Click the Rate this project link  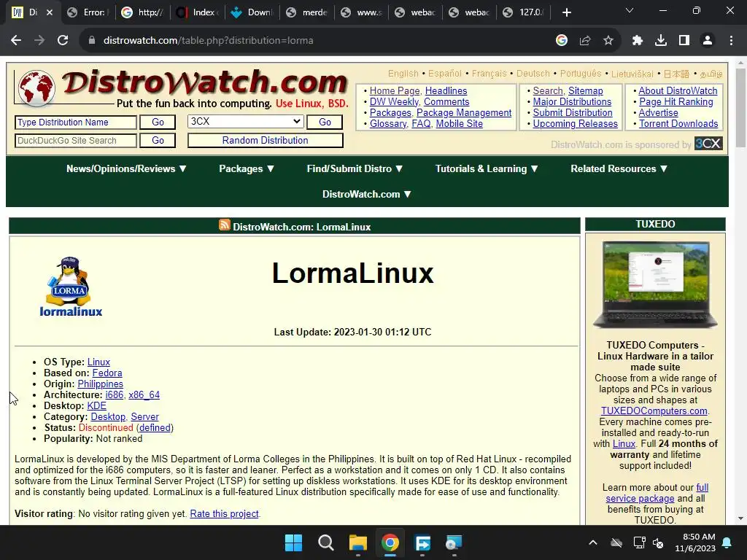pyautogui.click(x=225, y=514)
